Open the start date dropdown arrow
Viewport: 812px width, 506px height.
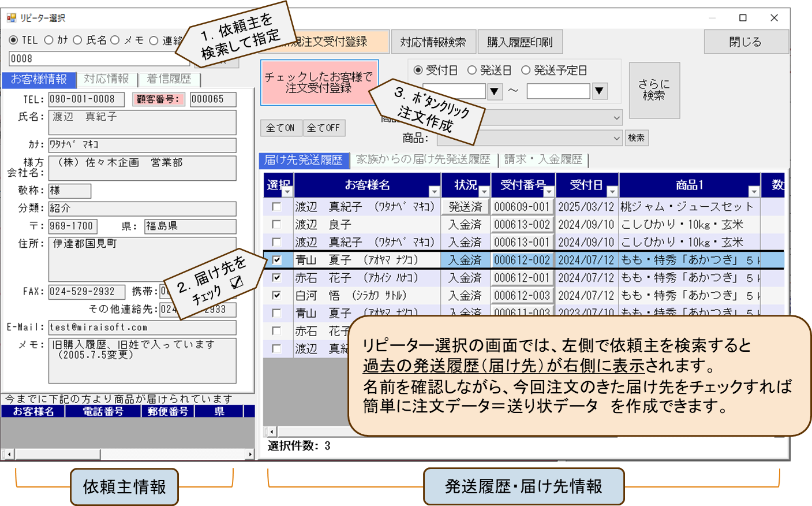coord(495,91)
